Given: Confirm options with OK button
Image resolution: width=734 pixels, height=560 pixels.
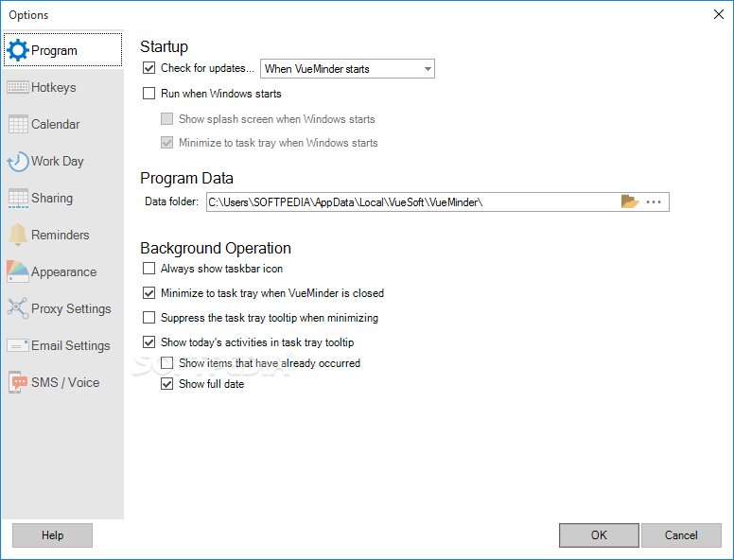Looking at the screenshot, I should [x=599, y=535].
